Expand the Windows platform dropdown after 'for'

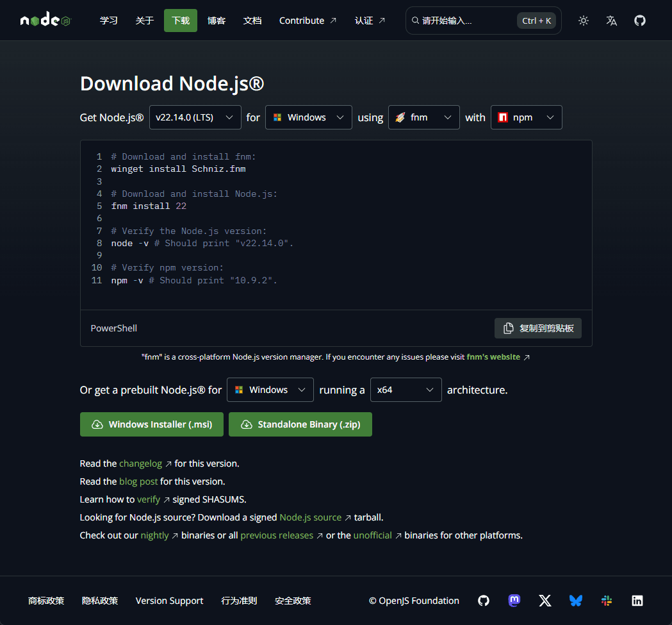[309, 117]
